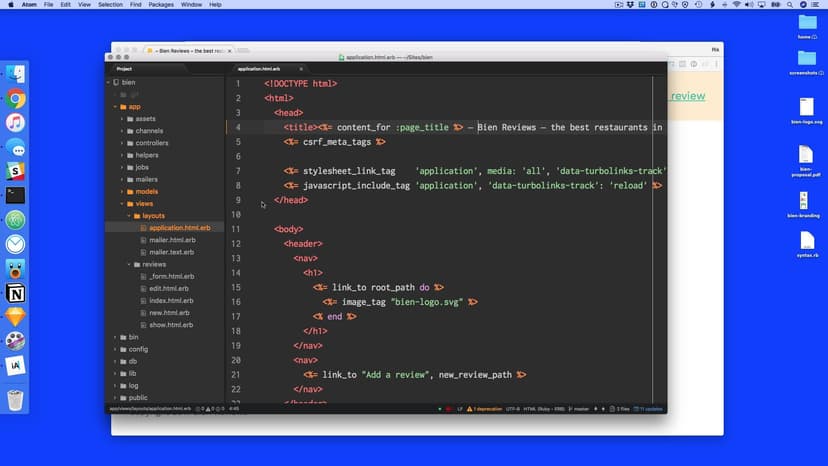Open _form.html.erb from reviews folder

(171, 276)
